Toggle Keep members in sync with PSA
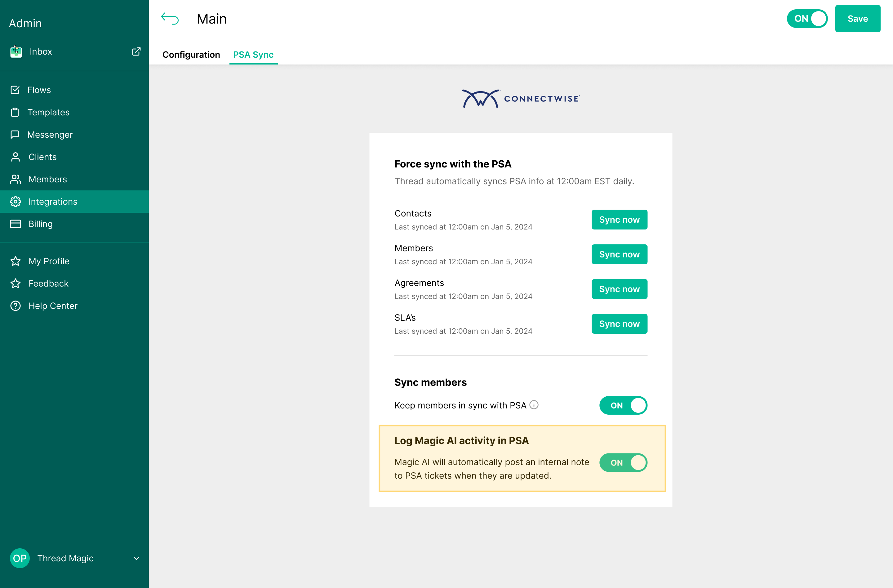The image size is (893, 588). click(x=623, y=405)
